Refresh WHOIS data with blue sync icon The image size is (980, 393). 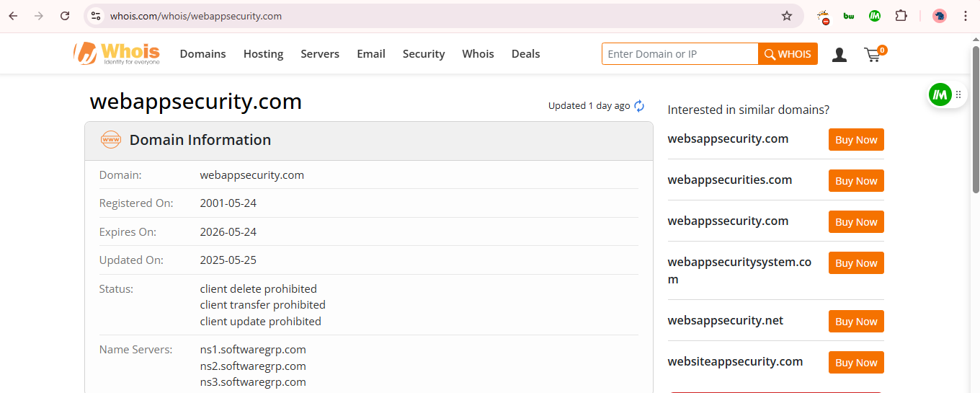(x=639, y=106)
